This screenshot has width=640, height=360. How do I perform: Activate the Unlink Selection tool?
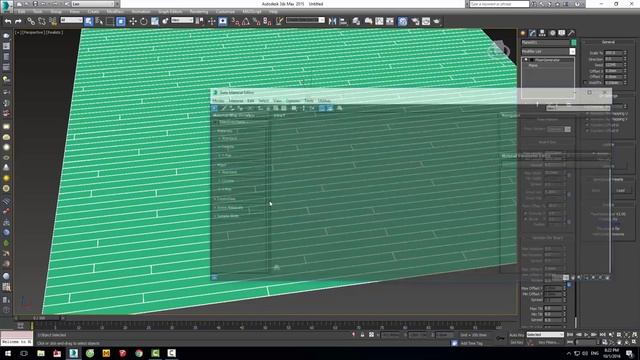click(x=42, y=21)
